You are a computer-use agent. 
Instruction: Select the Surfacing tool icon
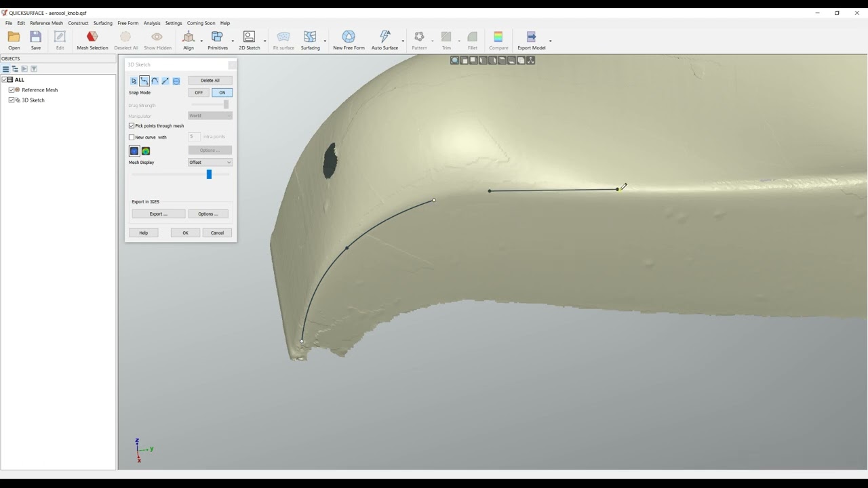coord(310,37)
